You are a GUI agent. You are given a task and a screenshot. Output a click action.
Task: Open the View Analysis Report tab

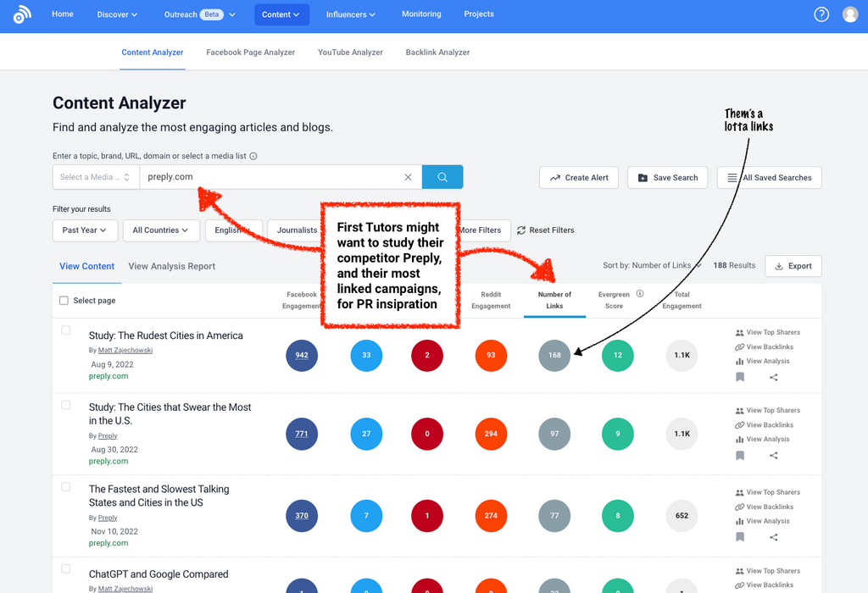pos(171,266)
